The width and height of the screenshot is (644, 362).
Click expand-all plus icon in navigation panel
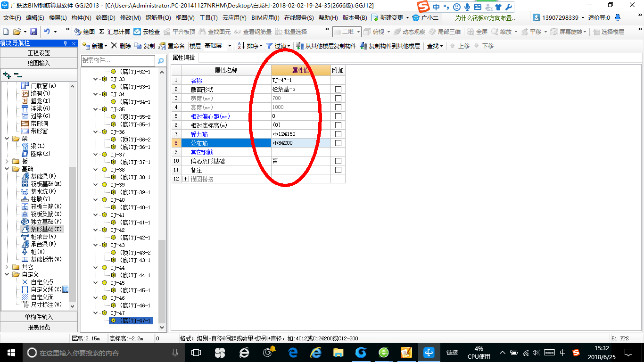coord(7,75)
